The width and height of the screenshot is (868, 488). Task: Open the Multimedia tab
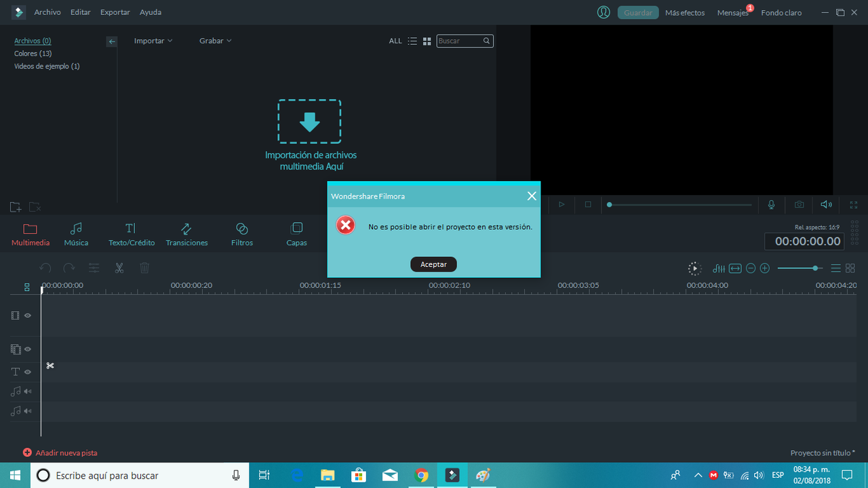(31, 235)
